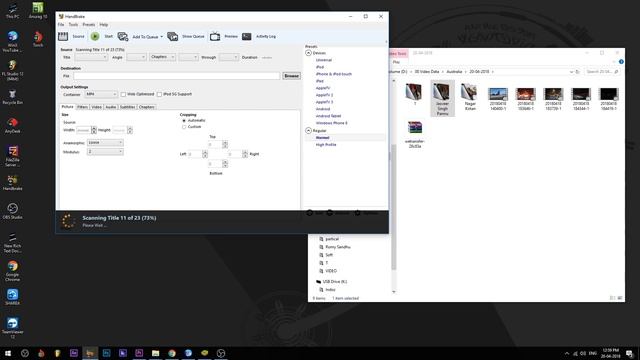This screenshot has width=640, height=360.
Task: Switch to HandBrake in the taskbar
Action: 90,353
